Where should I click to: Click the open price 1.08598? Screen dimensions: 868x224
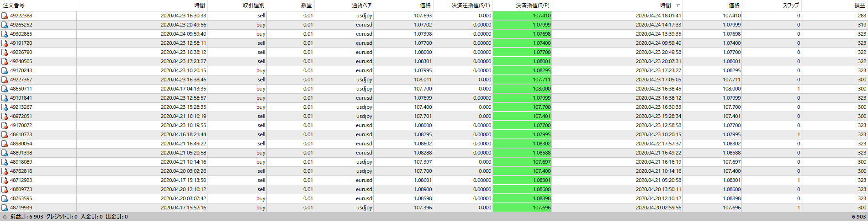pos(423,198)
